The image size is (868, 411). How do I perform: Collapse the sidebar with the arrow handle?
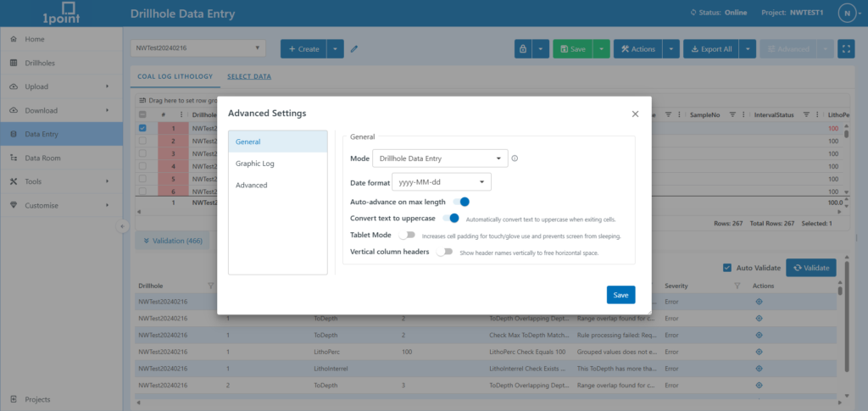tap(122, 225)
